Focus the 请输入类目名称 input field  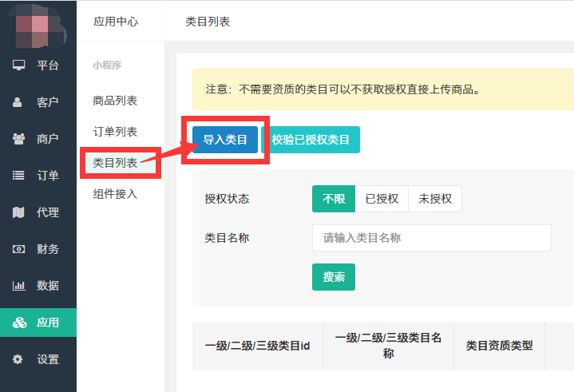coord(432,238)
